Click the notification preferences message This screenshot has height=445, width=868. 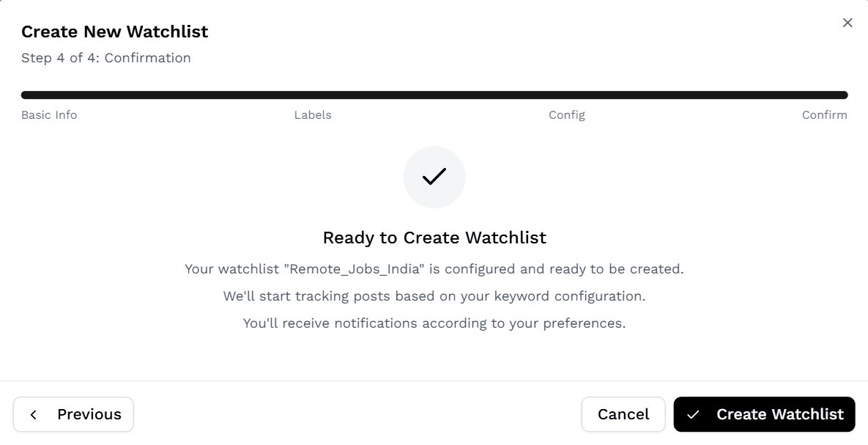coord(434,323)
